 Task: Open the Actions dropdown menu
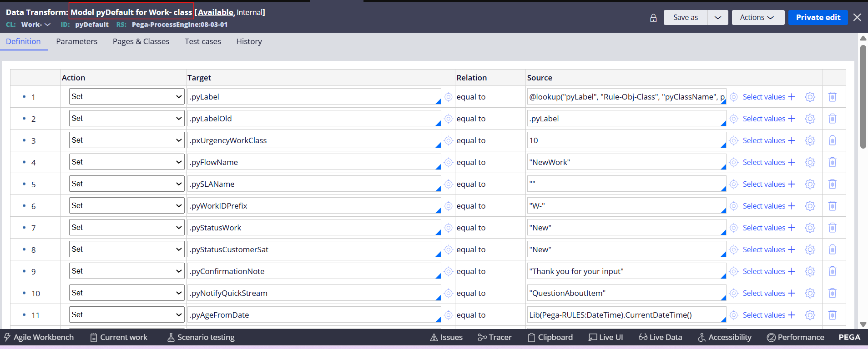[x=757, y=18]
